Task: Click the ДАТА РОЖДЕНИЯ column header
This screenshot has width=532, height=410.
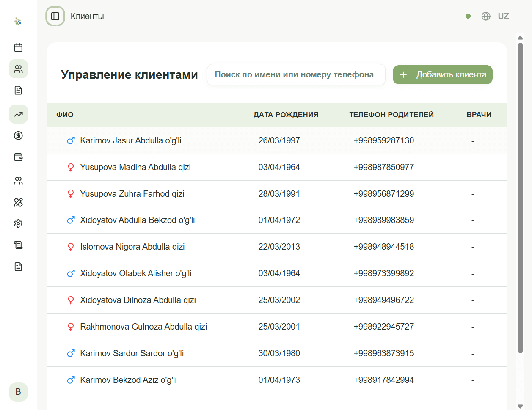Action: (286, 115)
